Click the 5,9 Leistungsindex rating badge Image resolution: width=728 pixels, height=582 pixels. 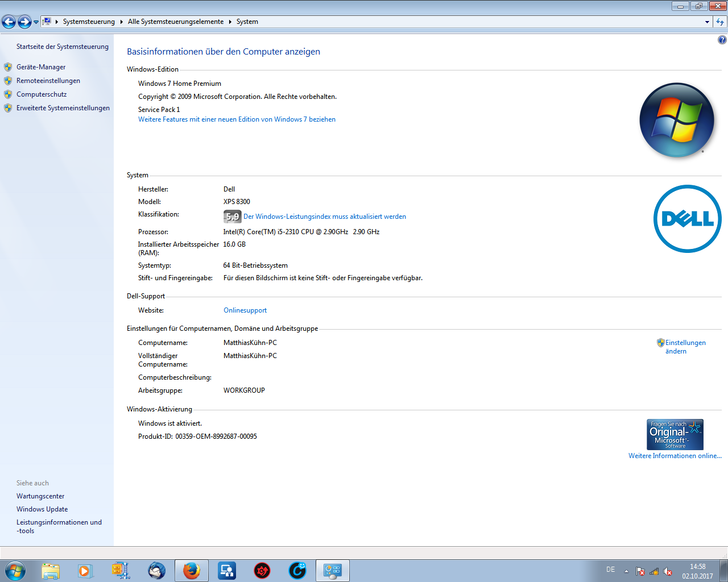[232, 217]
